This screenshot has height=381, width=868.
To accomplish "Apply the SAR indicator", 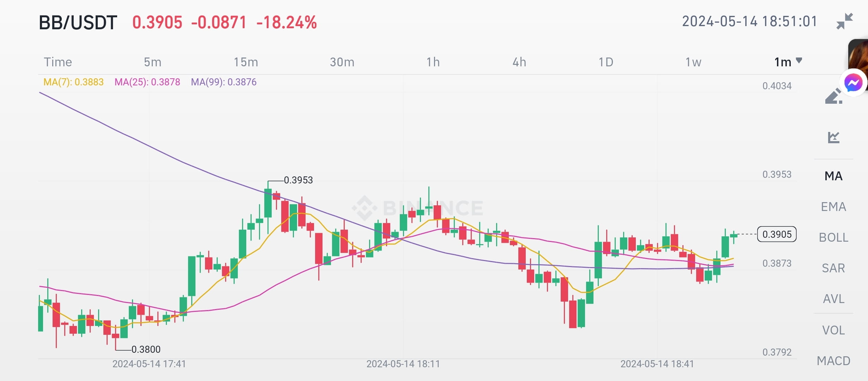I will [x=834, y=268].
